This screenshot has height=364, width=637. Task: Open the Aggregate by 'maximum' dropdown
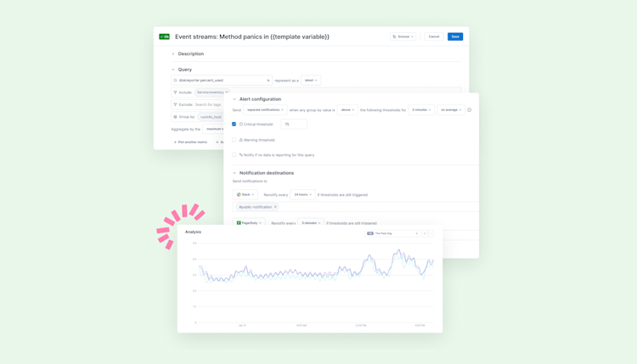(214, 129)
